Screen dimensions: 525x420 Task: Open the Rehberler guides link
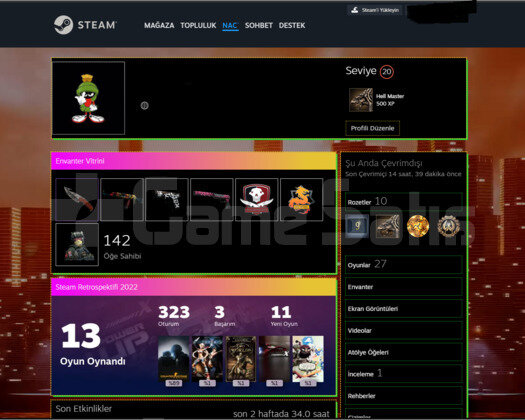tap(404, 396)
